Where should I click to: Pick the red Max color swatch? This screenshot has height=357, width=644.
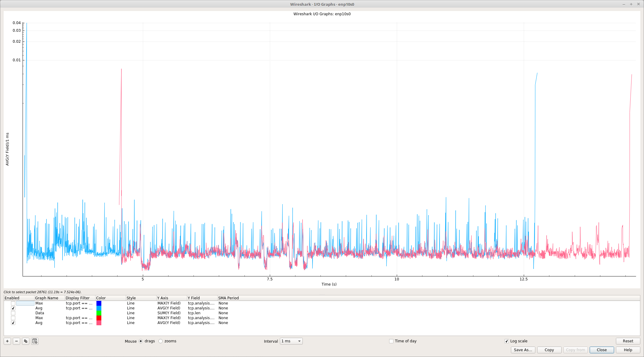tap(99, 318)
